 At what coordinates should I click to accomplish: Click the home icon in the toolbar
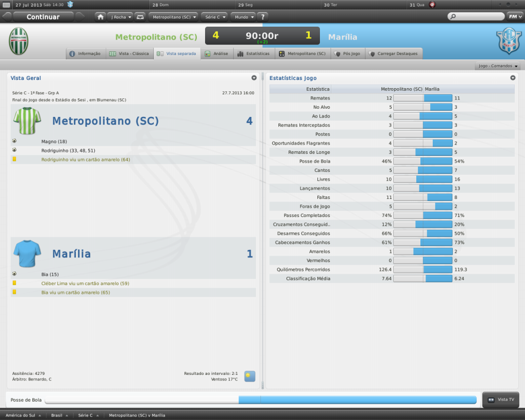100,16
